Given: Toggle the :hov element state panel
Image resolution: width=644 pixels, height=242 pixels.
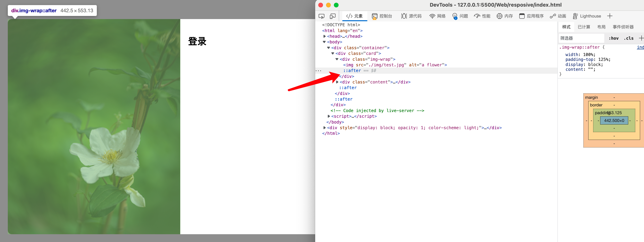Looking at the screenshot, I should click(613, 38).
